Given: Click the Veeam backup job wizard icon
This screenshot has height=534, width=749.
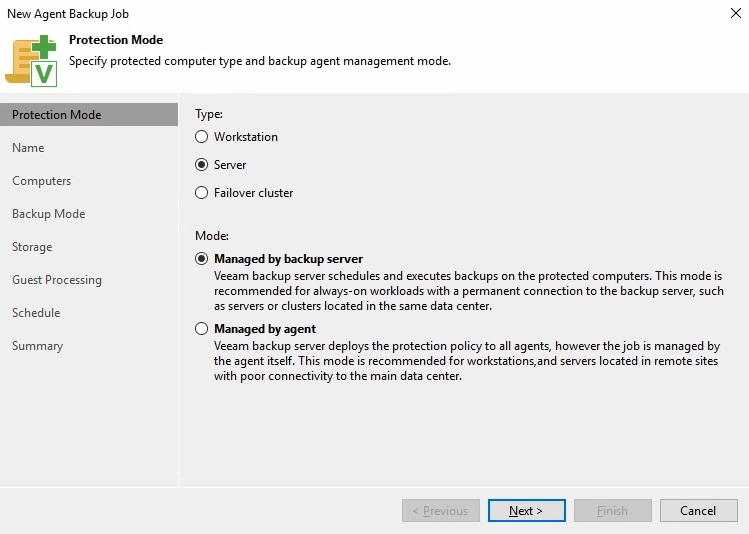Looking at the screenshot, I should (32, 58).
